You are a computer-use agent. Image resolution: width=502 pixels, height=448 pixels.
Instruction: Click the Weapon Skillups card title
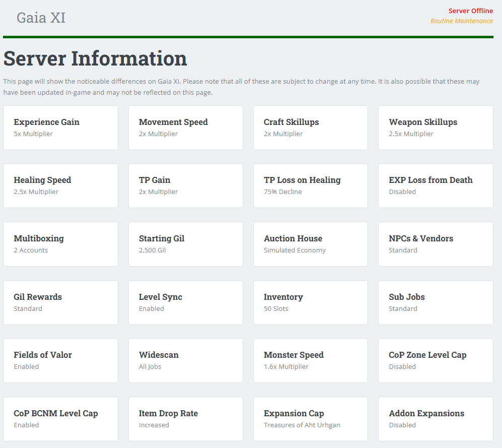(x=423, y=122)
